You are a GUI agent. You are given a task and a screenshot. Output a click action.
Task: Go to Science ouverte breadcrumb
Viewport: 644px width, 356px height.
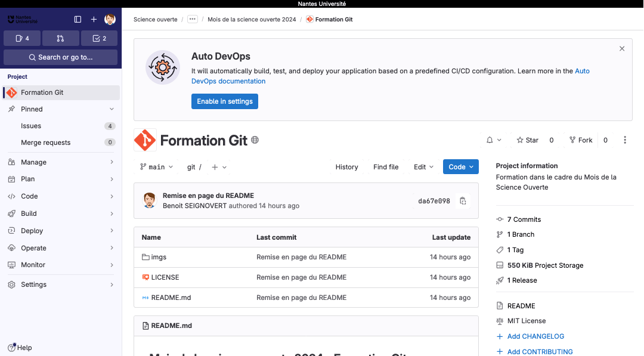point(155,19)
